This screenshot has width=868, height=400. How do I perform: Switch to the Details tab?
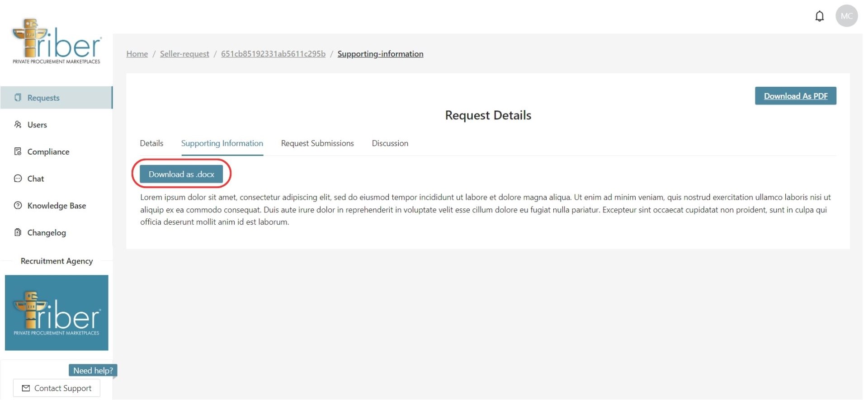pos(151,143)
